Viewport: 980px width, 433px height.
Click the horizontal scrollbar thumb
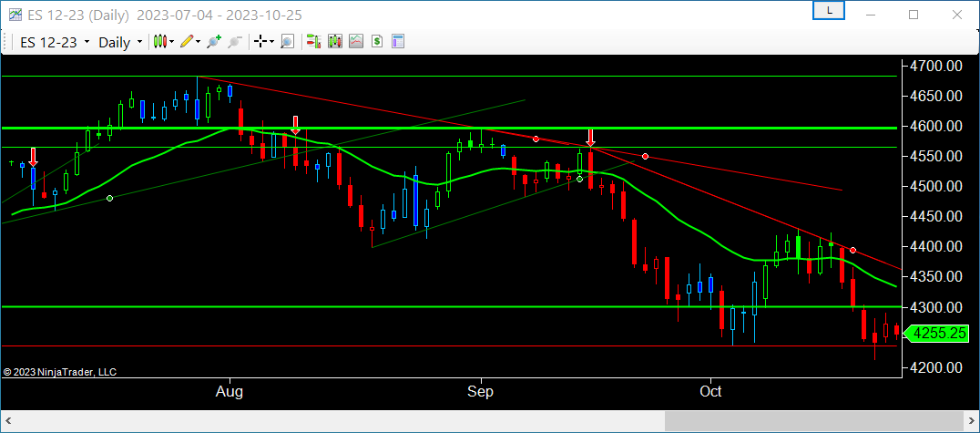pos(813,420)
